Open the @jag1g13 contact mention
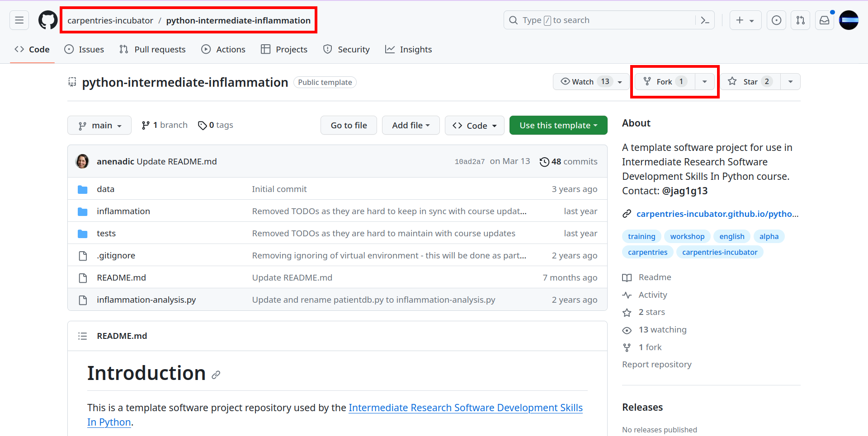This screenshot has height=436, width=868. point(685,191)
